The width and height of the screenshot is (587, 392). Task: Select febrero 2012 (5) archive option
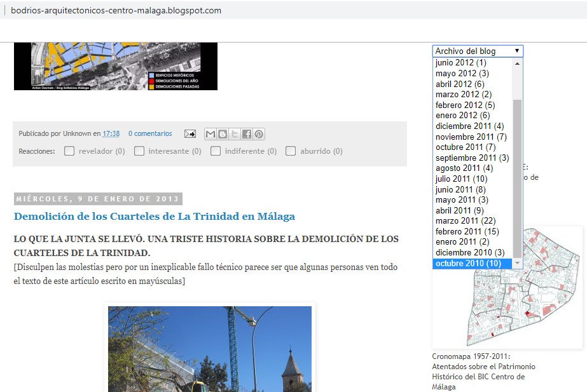point(473,105)
